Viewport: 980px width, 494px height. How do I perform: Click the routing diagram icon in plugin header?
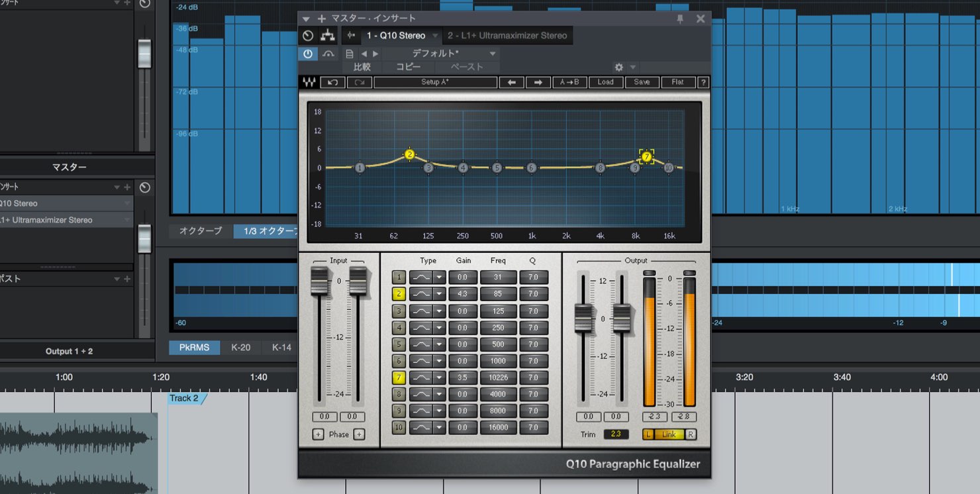coord(327,36)
